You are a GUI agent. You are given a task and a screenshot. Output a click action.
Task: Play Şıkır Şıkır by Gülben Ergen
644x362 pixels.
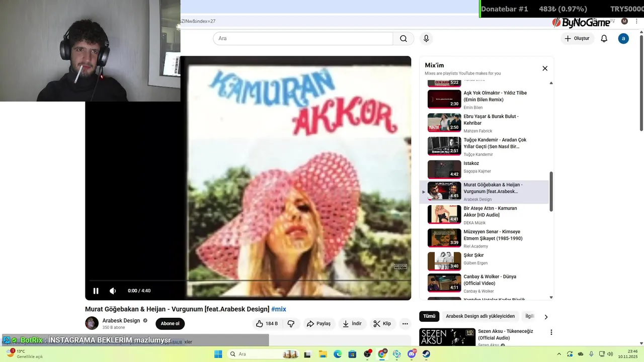point(484,261)
